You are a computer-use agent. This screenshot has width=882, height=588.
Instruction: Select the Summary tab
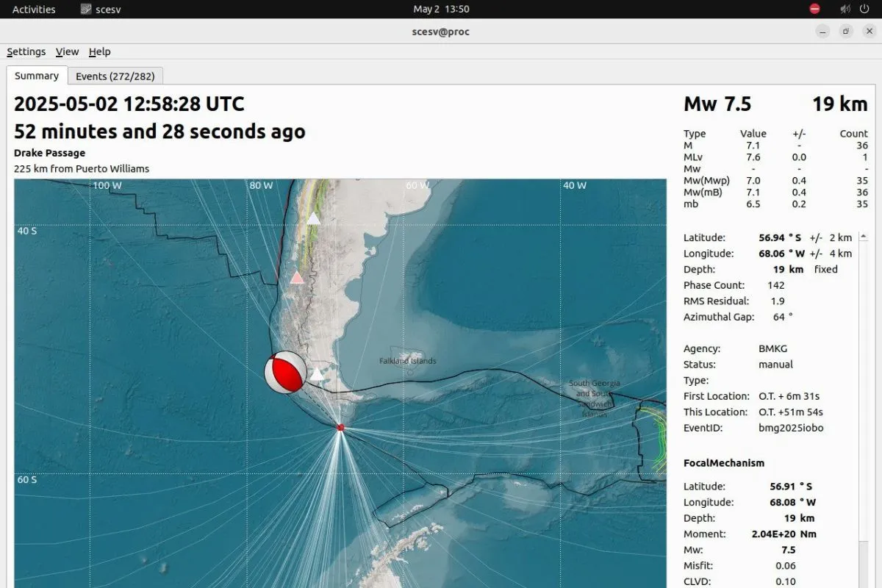pyautogui.click(x=37, y=76)
